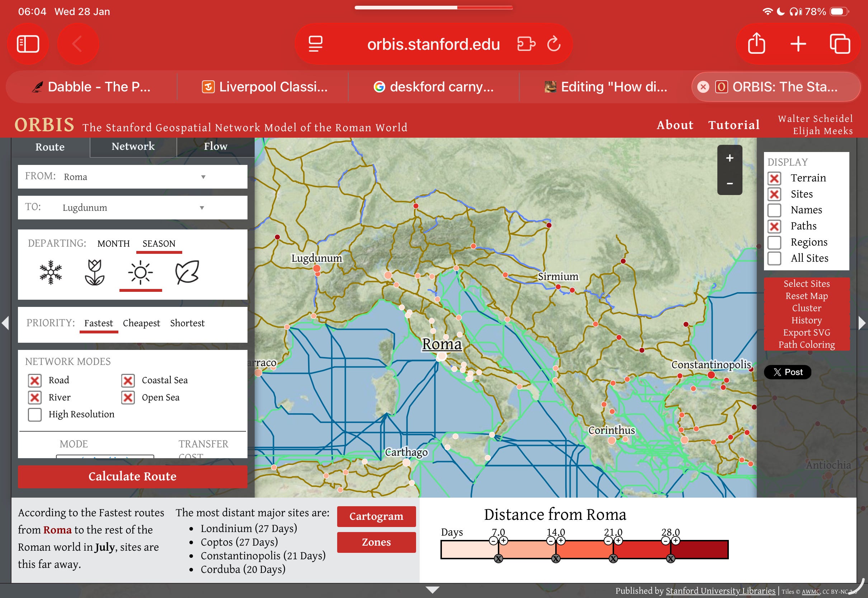Enable Regions display checkbox
Screen dimensions: 868x598
(774, 242)
